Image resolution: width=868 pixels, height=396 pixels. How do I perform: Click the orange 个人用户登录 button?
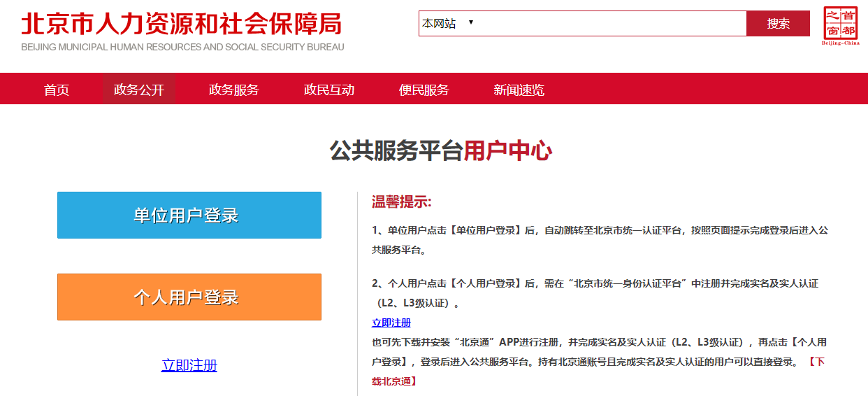189,297
